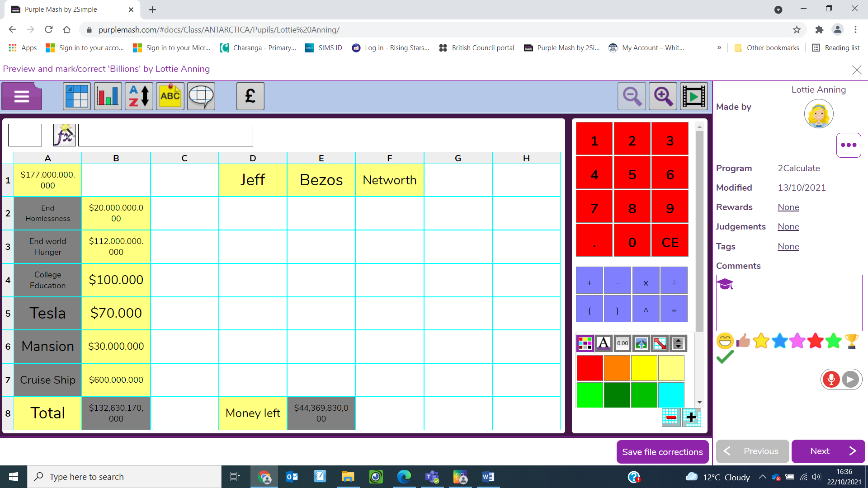Open Lottie Anning's avatar
868x488 pixels.
[x=819, y=114]
